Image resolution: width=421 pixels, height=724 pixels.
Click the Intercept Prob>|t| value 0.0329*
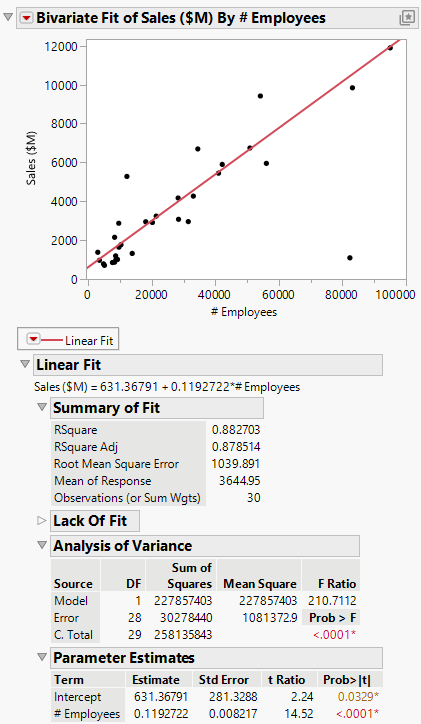coord(358,697)
